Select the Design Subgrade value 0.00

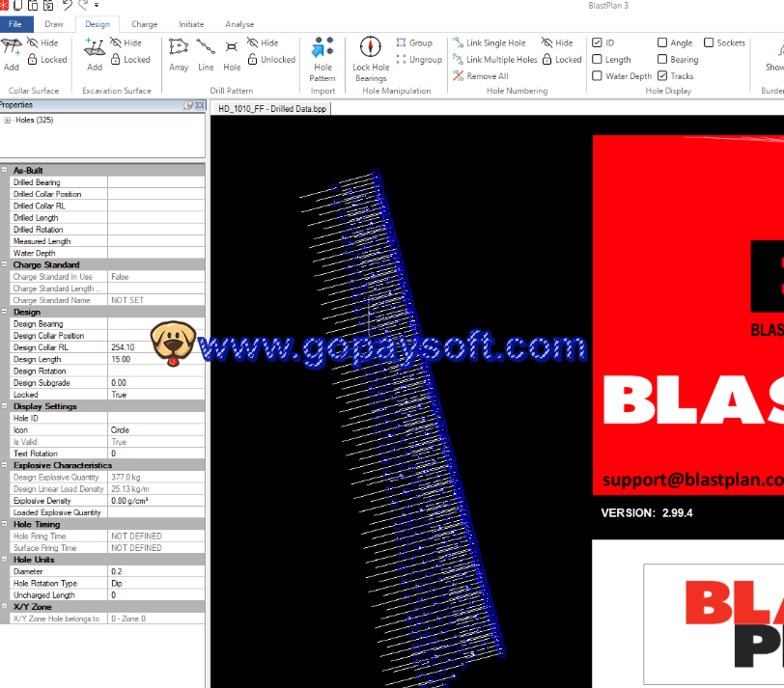(x=156, y=383)
